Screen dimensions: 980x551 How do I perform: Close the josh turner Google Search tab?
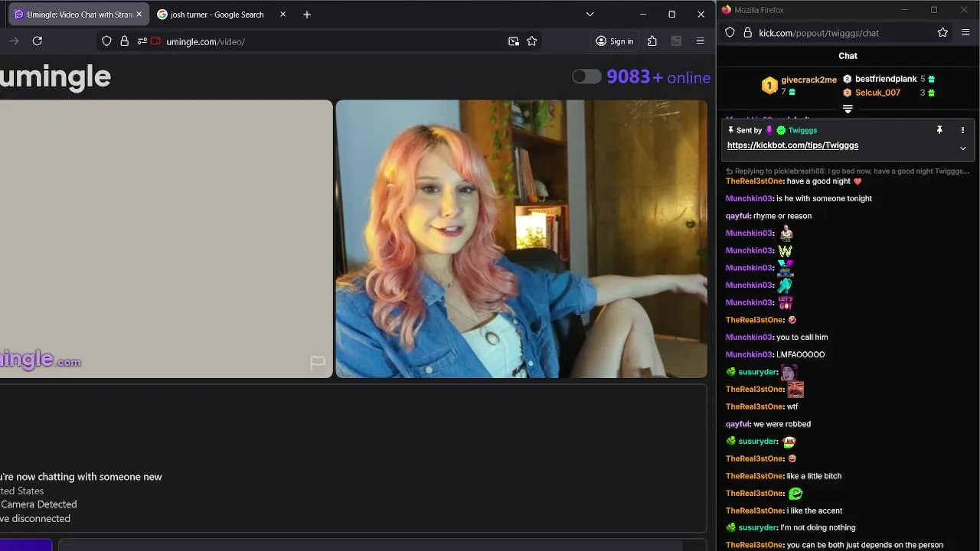tap(283, 15)
